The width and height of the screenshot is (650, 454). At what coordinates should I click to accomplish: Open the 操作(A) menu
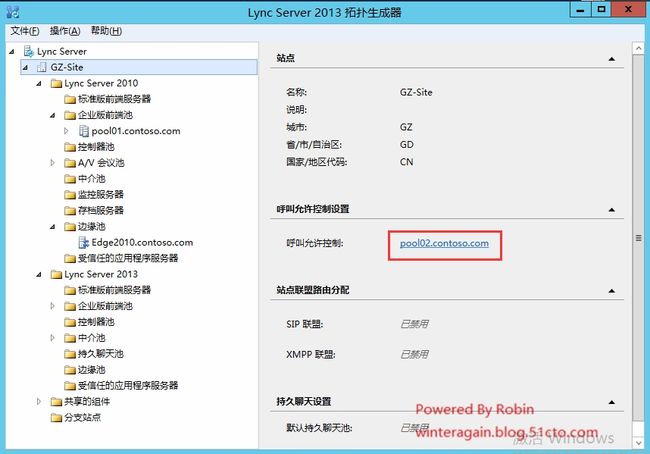(x=65, y=31)
